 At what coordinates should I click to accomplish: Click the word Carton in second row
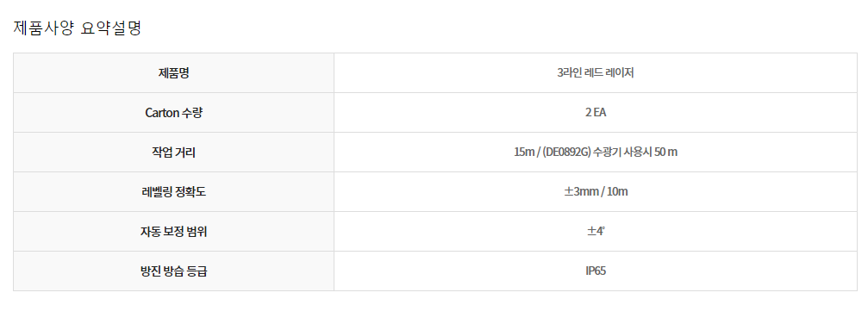[x=162, y=112]
